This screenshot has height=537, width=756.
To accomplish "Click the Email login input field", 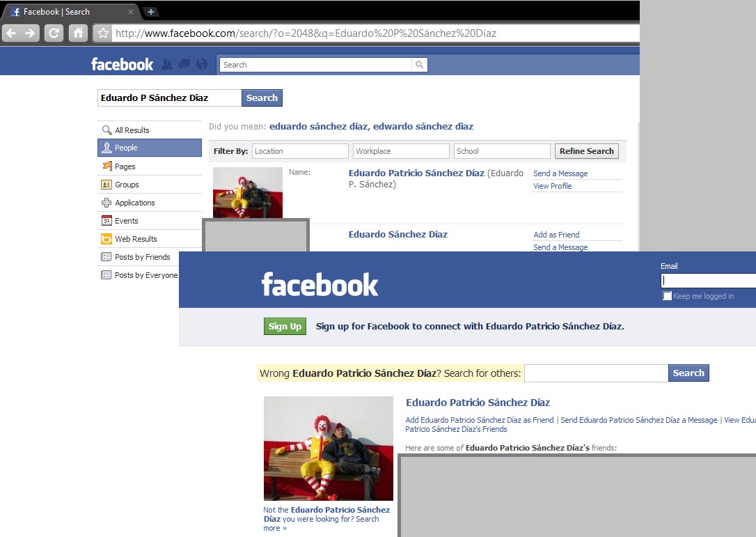I will [x=708, y=281].
